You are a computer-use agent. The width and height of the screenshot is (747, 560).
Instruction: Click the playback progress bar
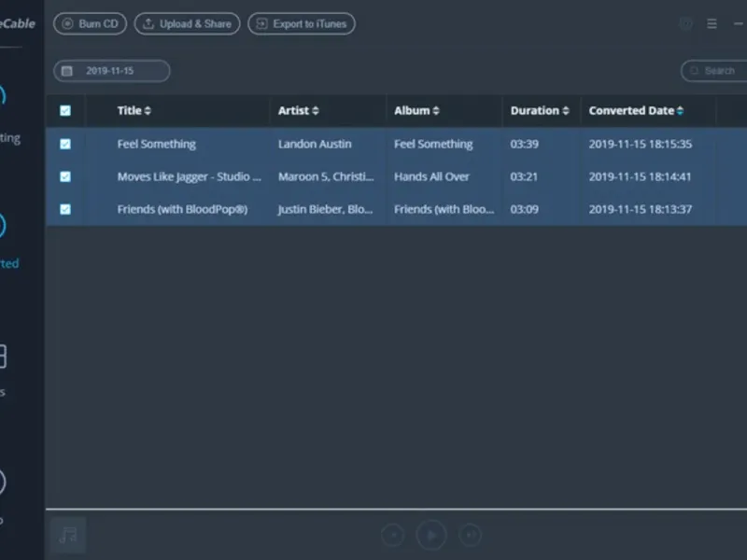(x=396, y=509)
